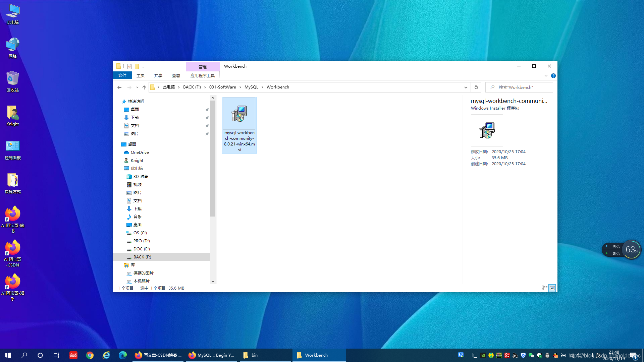Switch to MySQL :: Begin Firefox taskbar window
The width and height of the screenshot is (644, 362).
pyautogui.click(x=211, y=355)
